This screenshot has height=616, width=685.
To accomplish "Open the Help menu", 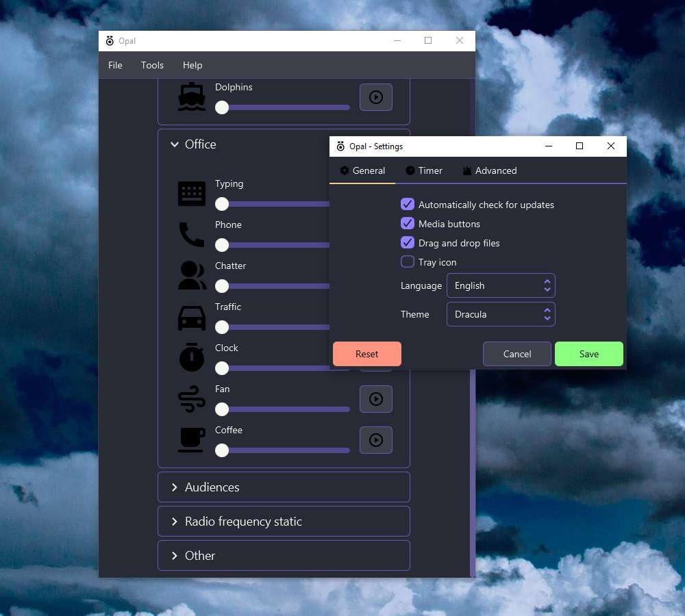I will point(192,65).
